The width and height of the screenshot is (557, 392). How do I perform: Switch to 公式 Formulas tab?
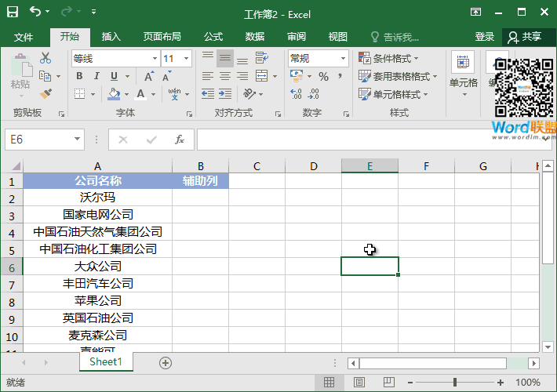click(213, 37)
